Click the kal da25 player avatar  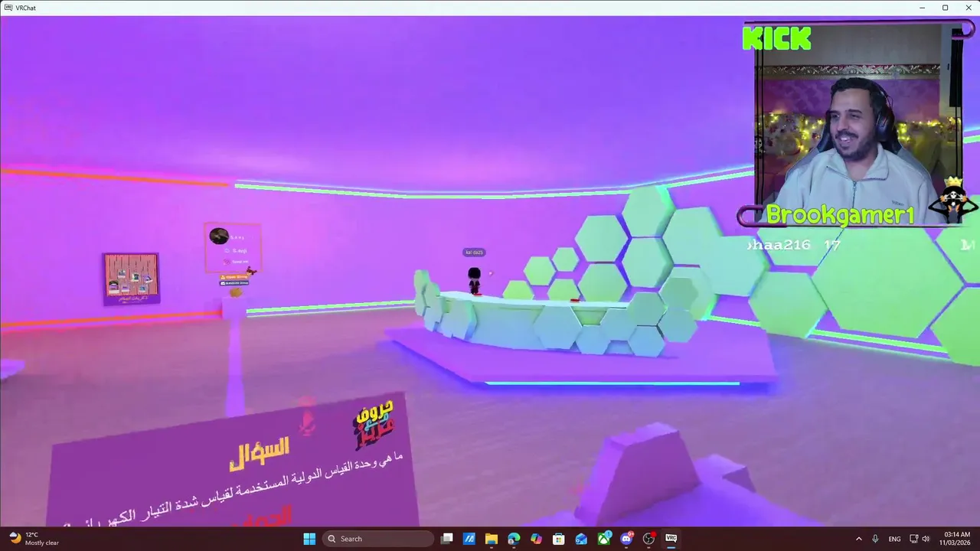[475, 281]
